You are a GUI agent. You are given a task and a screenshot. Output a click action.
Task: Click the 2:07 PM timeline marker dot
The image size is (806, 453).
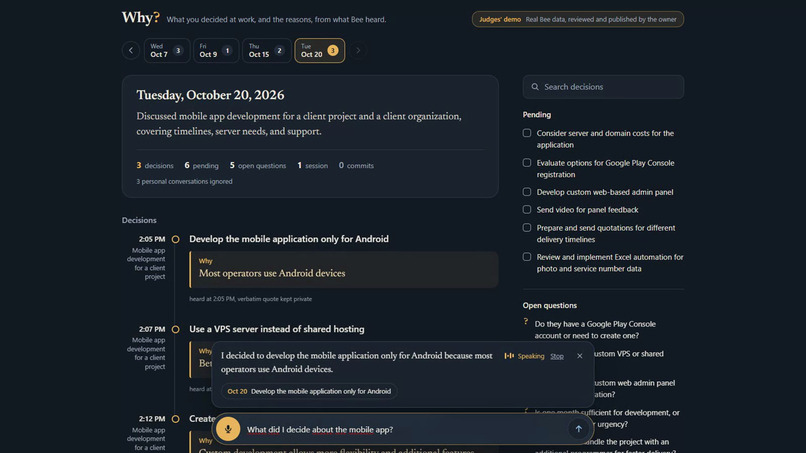coord(175,329)
